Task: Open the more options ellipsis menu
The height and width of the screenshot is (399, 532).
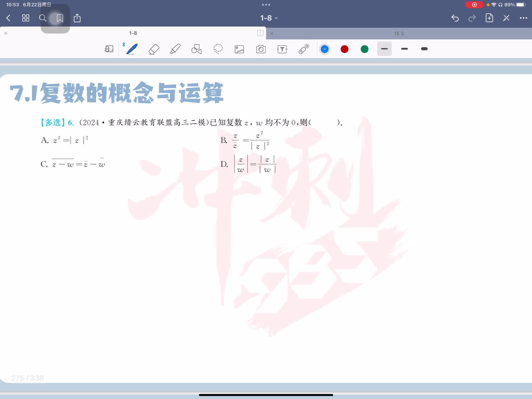Action: [x=523, y=18]
